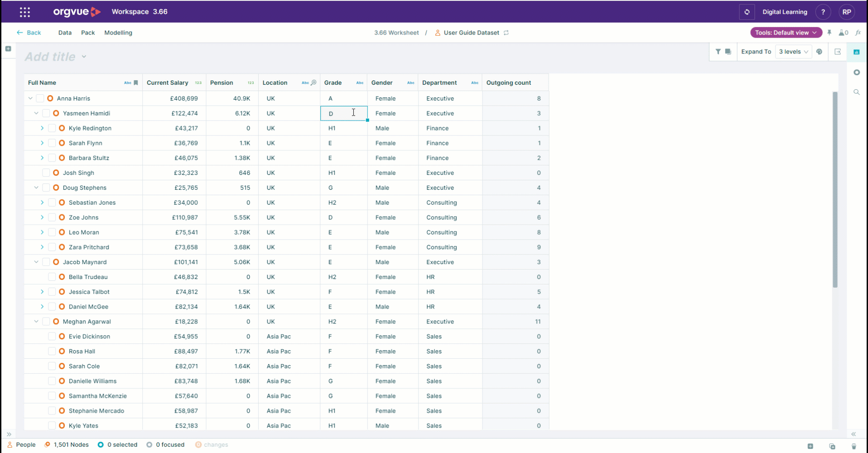The width and height of the screenshot is (868, 453).
Task: Tick the Yasmeen Hamidi checkbox
Action: [x=46, y=113]
